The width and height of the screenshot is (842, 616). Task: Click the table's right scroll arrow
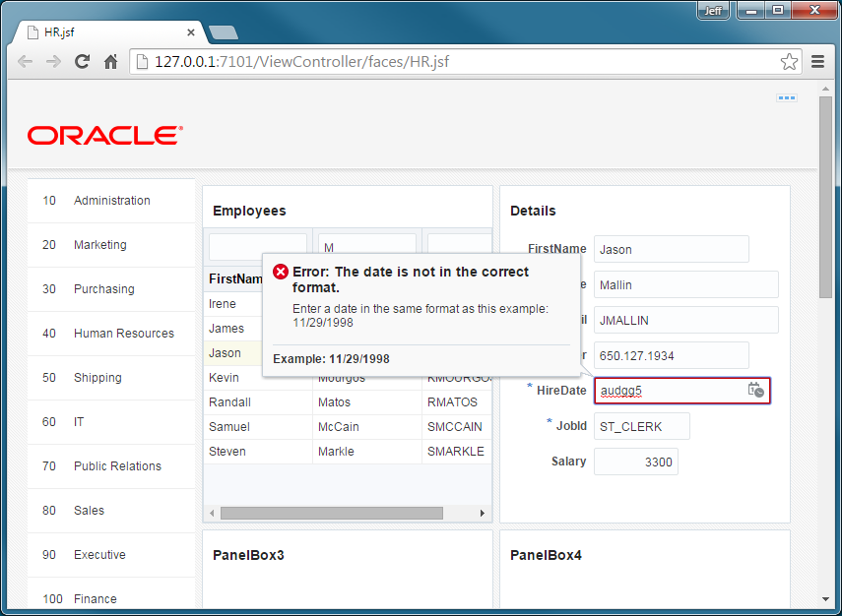[x=483, y=514]
